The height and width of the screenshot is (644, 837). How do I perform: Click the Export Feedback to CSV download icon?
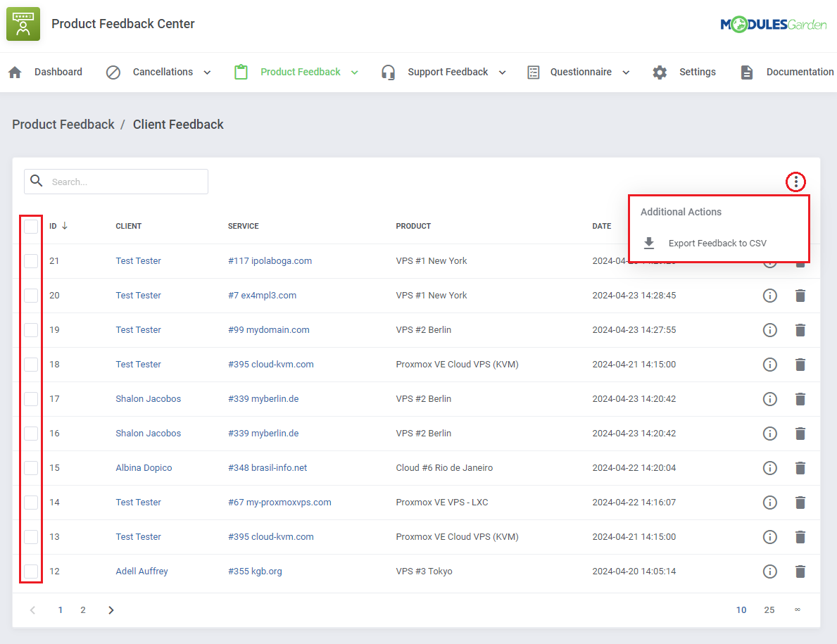tap(648, 244)
